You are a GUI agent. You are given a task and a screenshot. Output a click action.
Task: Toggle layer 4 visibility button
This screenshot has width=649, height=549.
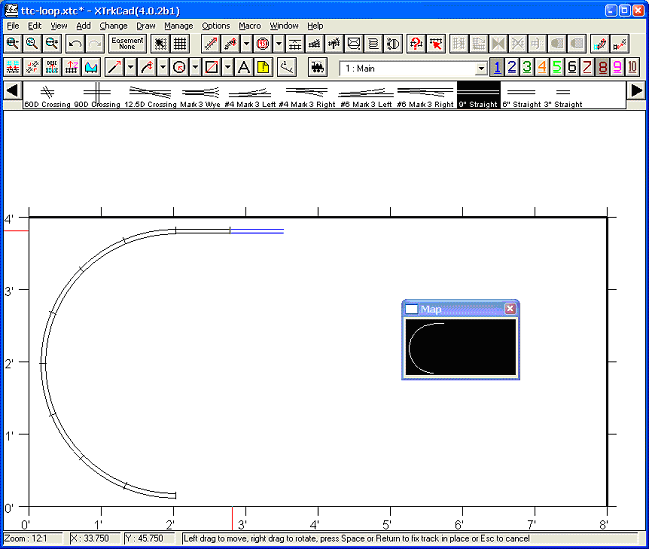tap(542, 67)
